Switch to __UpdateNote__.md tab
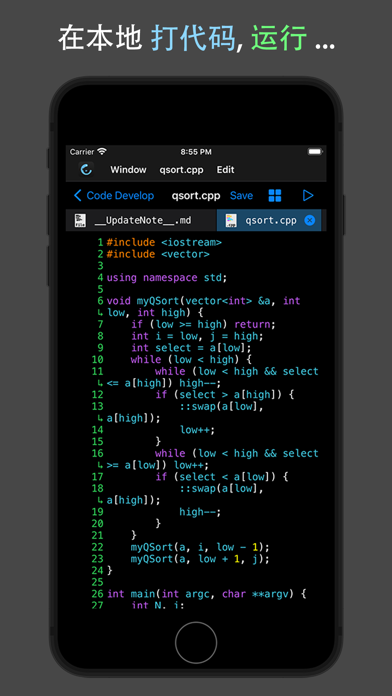392x696 pixels. tap(141, 220)
